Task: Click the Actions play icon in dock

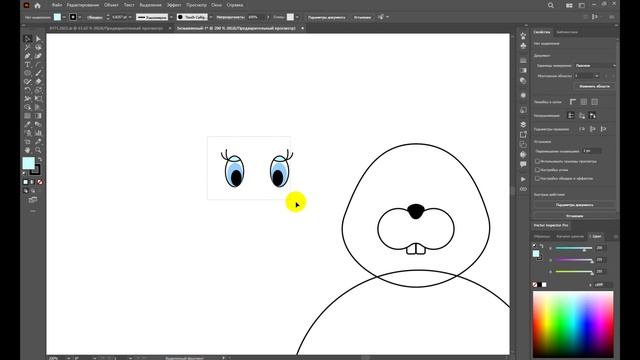Action: point(523,179)
